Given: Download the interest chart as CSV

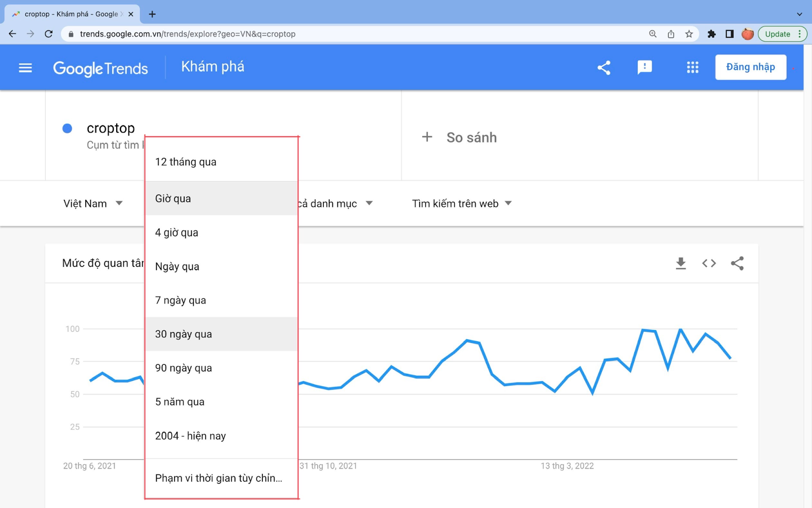Looking at the screenshot, I should click(681, 263).
